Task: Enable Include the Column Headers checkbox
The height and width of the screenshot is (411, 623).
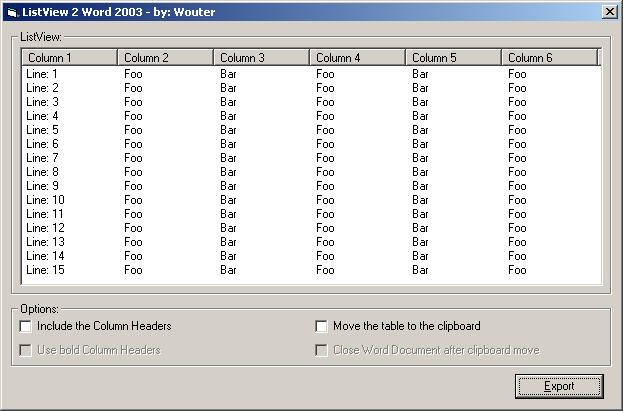Action: pyautogui.click(x=26, y=326)
